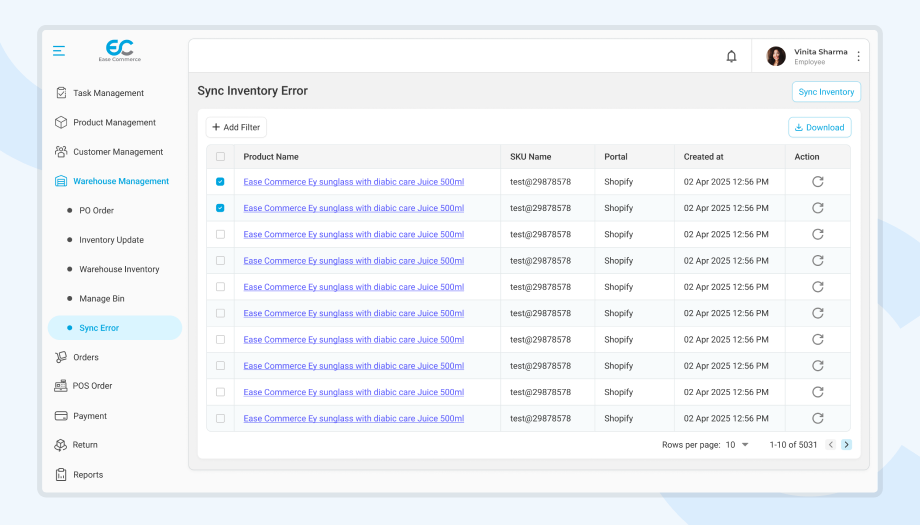Retry sync icon in eighth table row
This screenshot has height=525, width=920.
point(818,366)
